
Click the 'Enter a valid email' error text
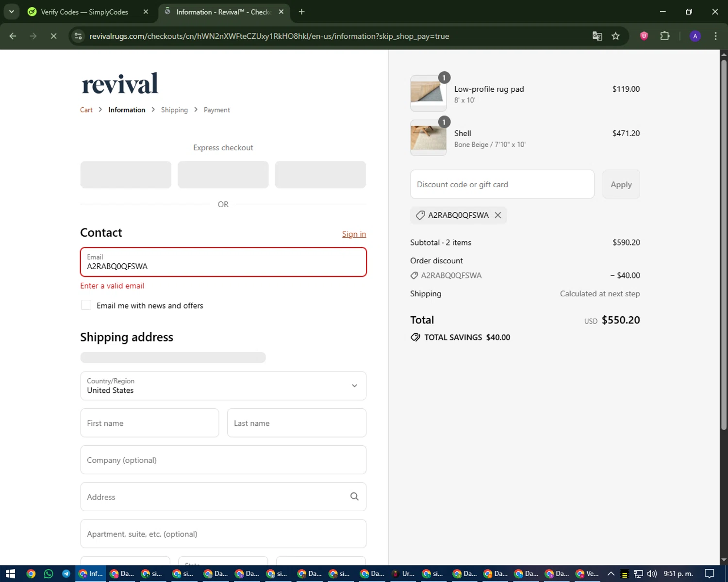click(112, 286)
